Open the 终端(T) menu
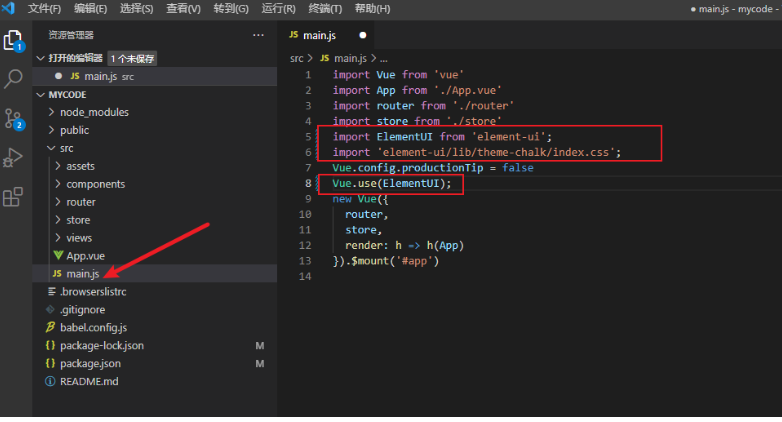The image size is (782, 422). coord(325,8)
